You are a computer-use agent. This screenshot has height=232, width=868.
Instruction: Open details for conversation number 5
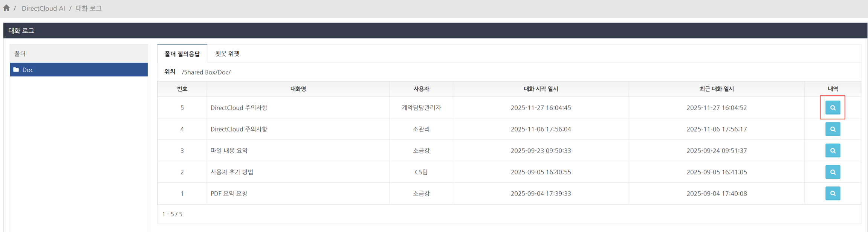pyautogui.click(x=833, y=108)
